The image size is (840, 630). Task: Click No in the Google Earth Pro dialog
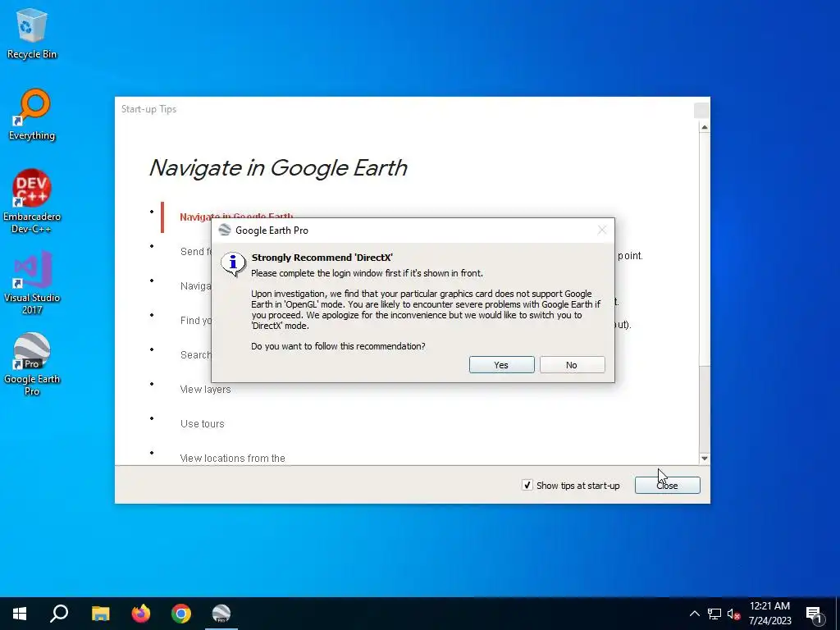572,365
